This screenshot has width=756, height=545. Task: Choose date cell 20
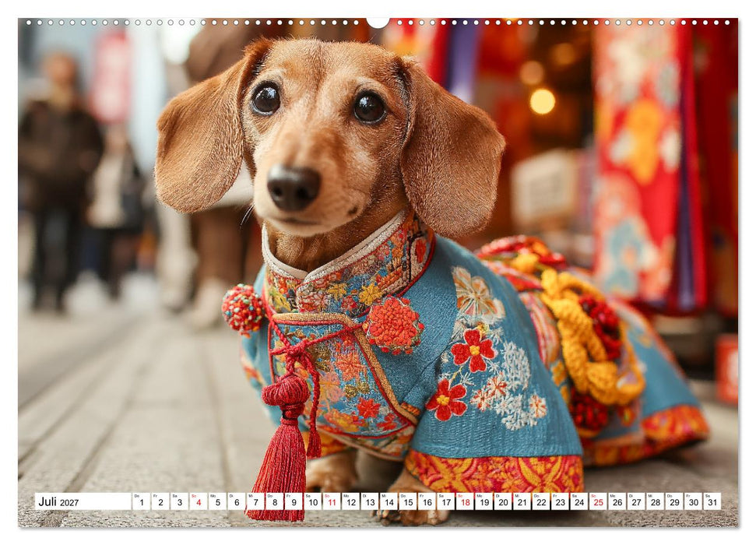pyautogui.click(x=503, y=501)
